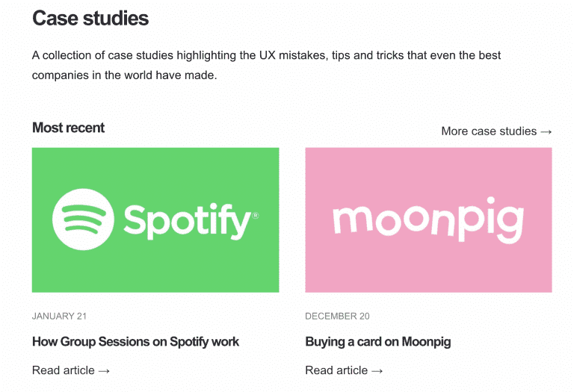Open the Spotify green thumbnail image

click(155, 220)
